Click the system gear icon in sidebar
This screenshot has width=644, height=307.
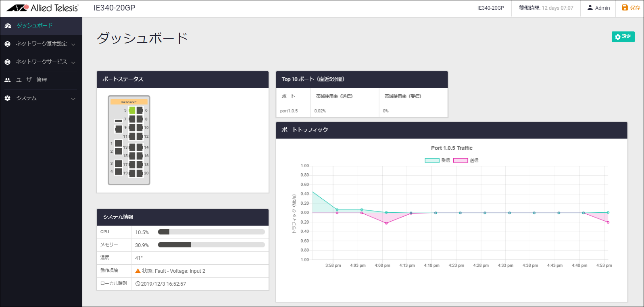[x=8, y=98]
